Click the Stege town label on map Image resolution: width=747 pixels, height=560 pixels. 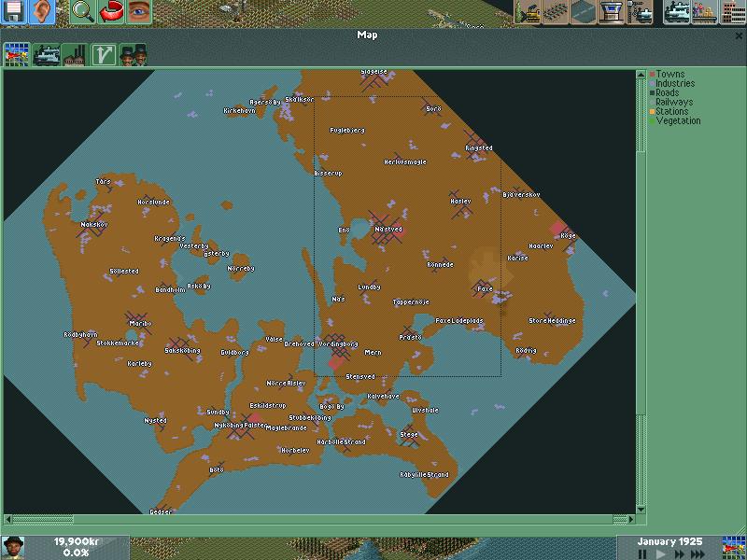click(x=409, y=434)
